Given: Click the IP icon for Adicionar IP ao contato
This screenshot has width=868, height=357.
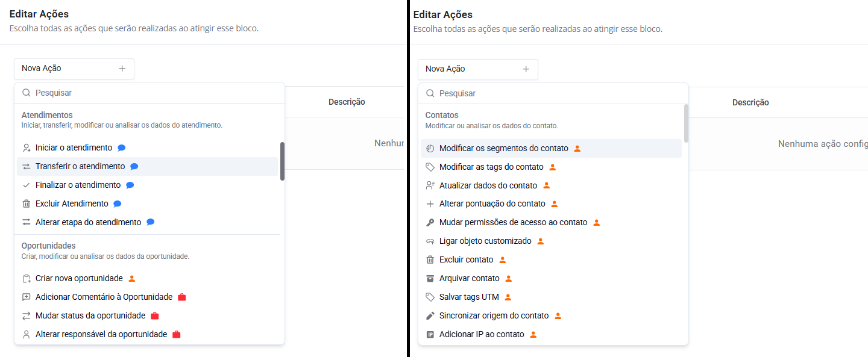Looking at the screenshot, I should point(430,334).
